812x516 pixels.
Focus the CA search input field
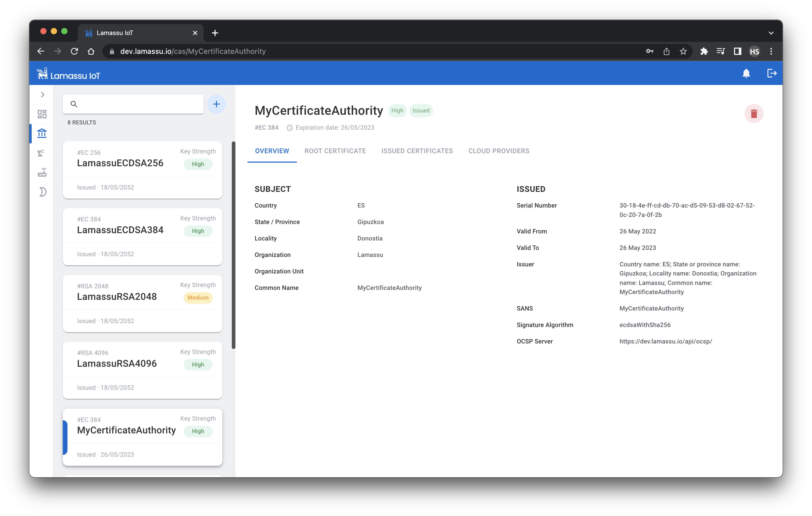tap(133, 104)
